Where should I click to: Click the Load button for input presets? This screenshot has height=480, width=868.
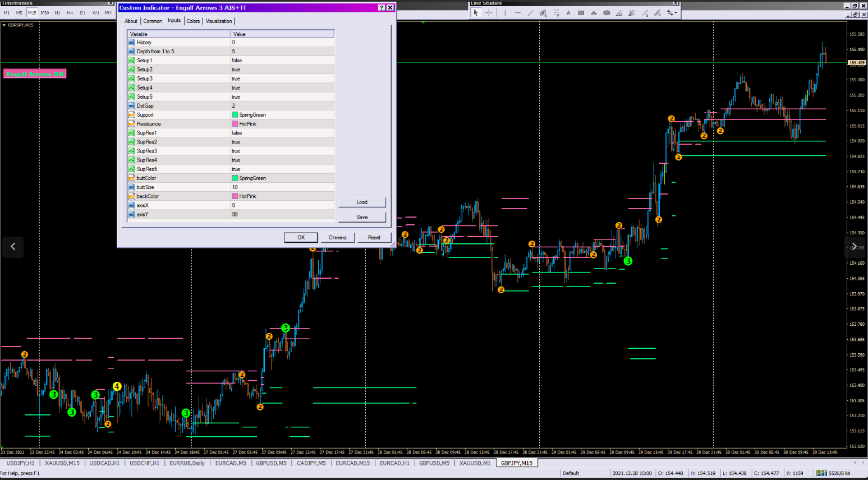tap(362, 202)
